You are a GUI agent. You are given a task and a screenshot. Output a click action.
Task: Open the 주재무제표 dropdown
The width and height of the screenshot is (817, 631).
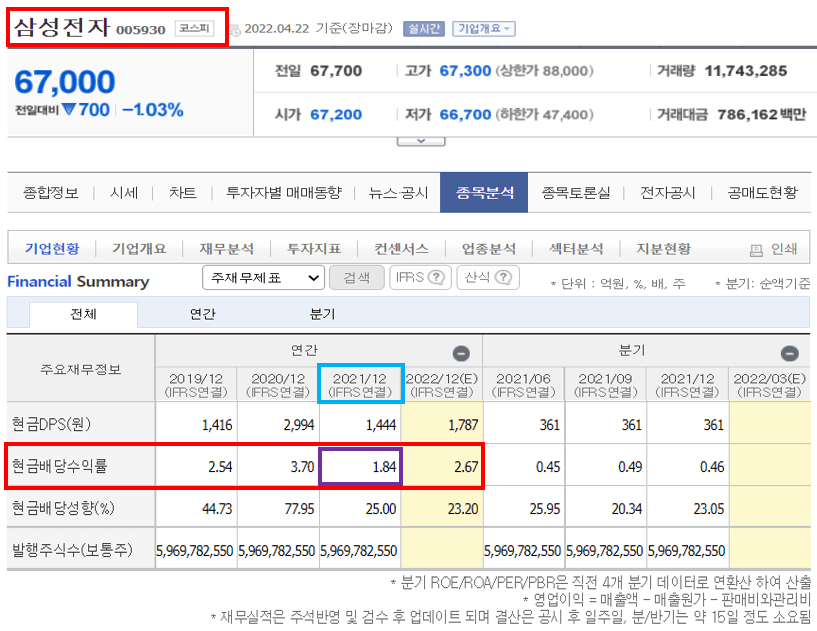tap(264, 278)
